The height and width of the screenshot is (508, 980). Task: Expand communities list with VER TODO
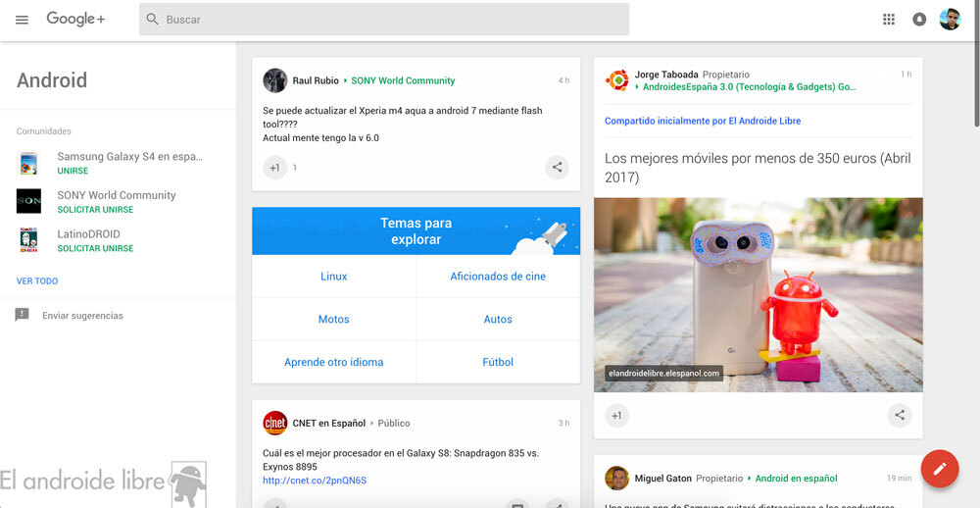(x=37, y=281)
